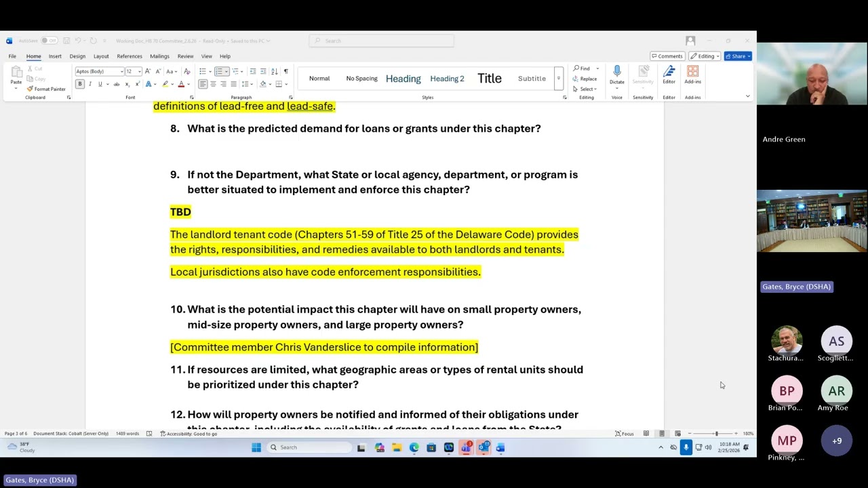Screen dimensions: 868x488
Task: Apply Text Effects and Typography
Action: (x=149, y=84)
